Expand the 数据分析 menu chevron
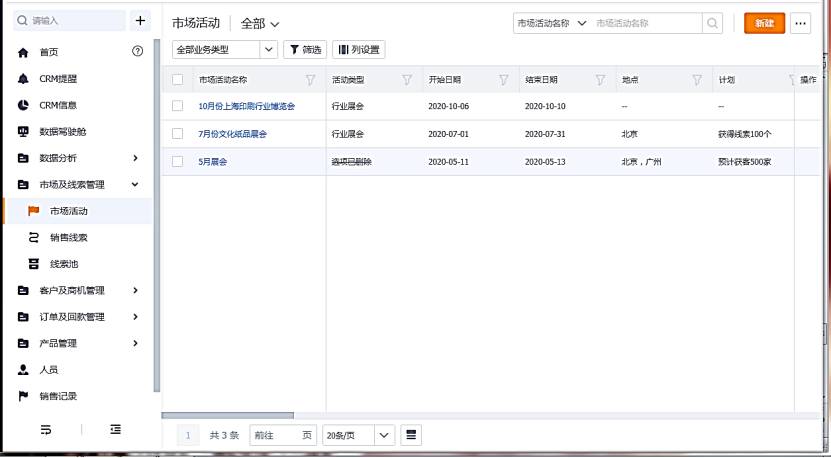The width and height of the screenshot is (831, 458). pyautogui.click(x=135, y=158)
